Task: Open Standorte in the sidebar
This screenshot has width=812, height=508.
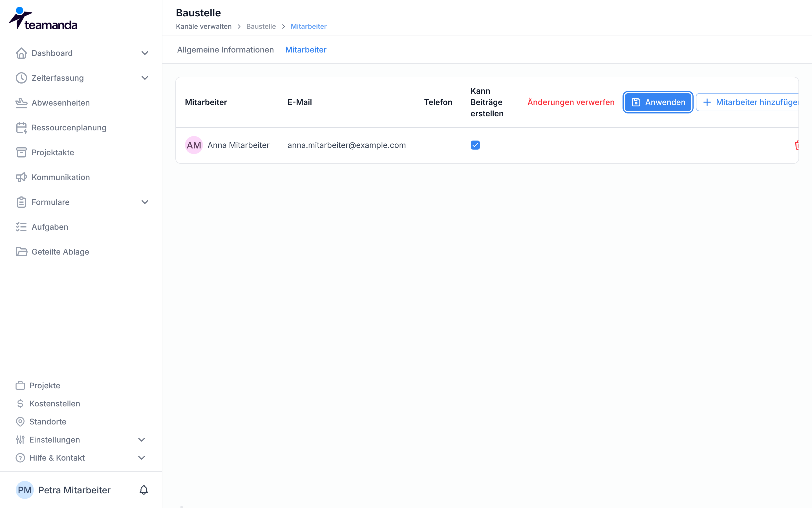Action: coord(48,422)
